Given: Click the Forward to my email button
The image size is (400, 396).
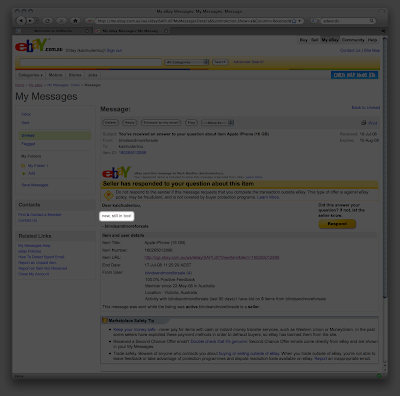Looking at the screenshot, I should pyautogui.click(x=161, y=123).
